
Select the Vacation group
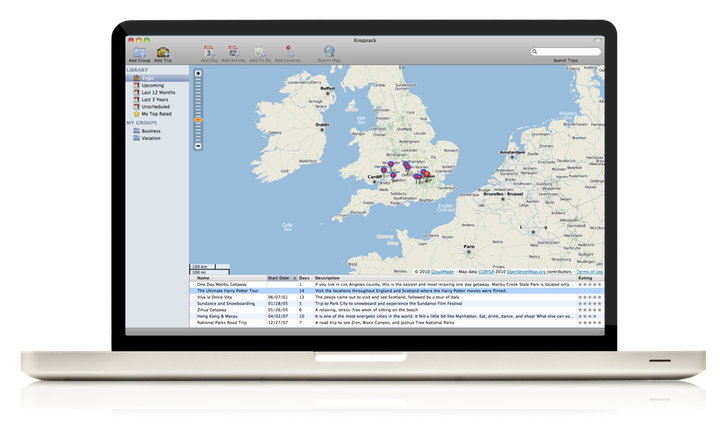point(157,138)
